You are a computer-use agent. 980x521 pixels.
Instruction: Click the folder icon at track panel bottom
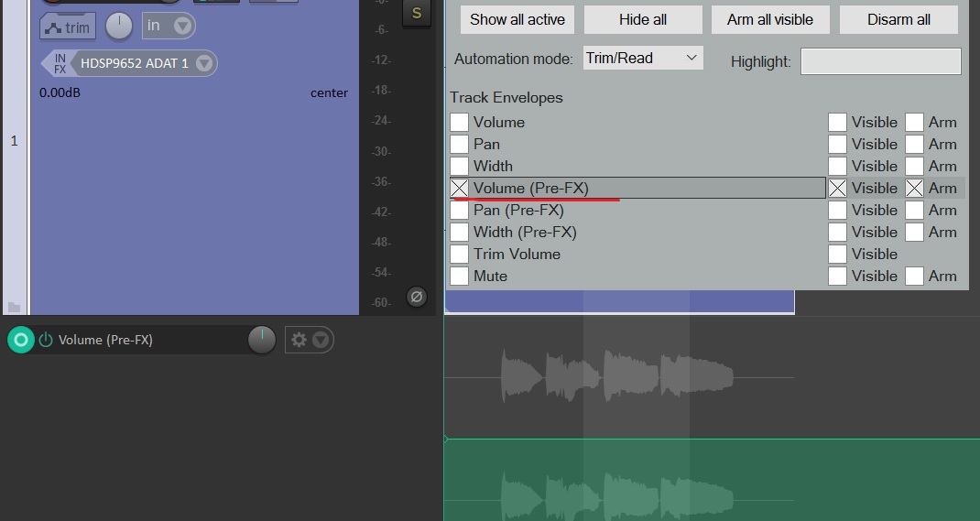pyautogui.click(x=14, y=307)
